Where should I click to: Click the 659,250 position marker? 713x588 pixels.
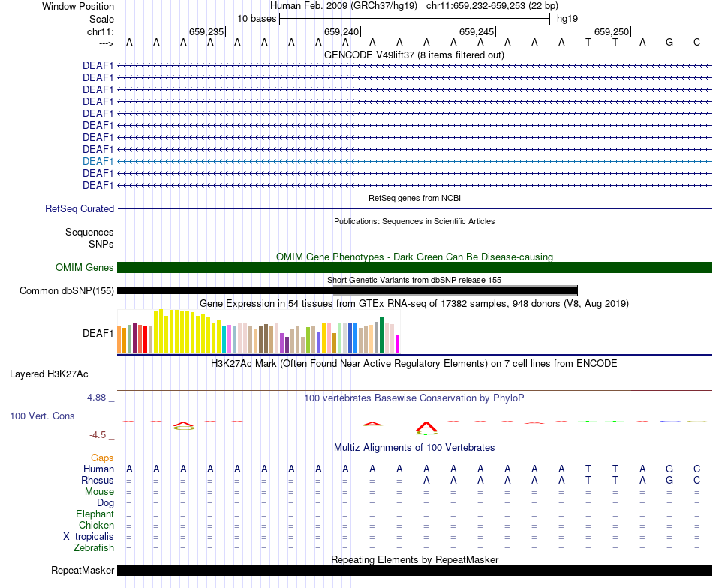tap(612, 31)
